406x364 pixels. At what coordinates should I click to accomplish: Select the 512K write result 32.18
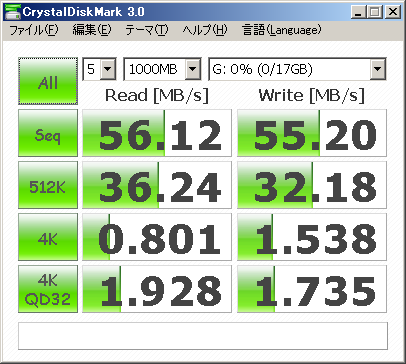(x=312, y=185)
